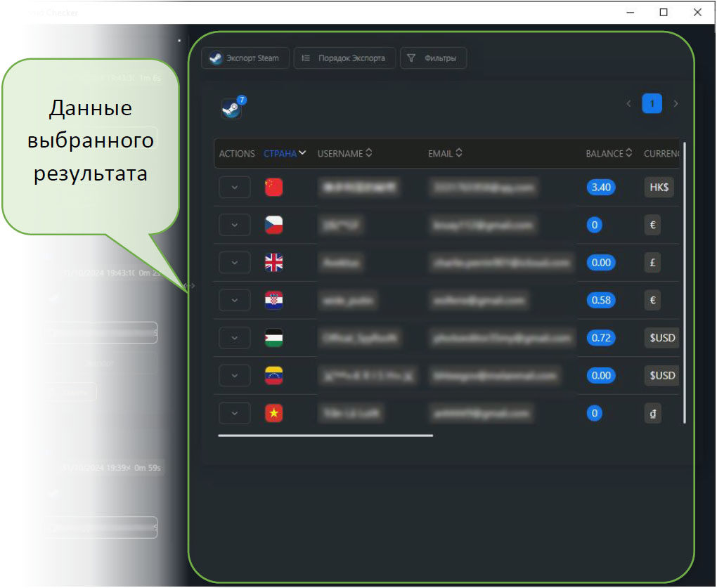Click the Экспорт Steam button

244,58
